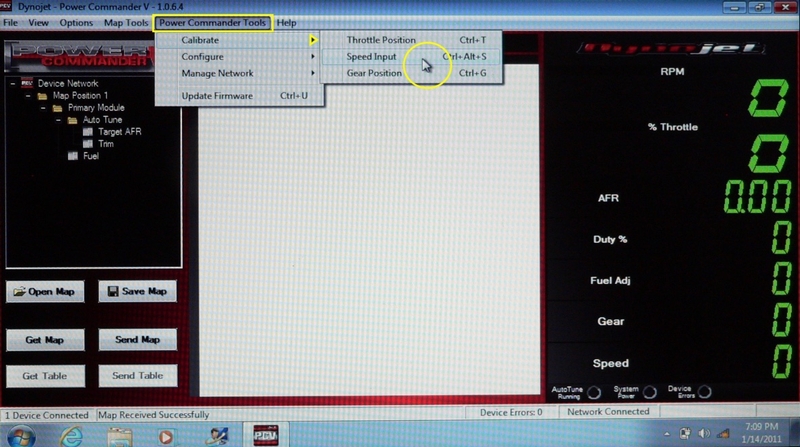This screenshot has width=800, height=447.
Task: Click the Map Position 1 folder icon
Action: 42,96
